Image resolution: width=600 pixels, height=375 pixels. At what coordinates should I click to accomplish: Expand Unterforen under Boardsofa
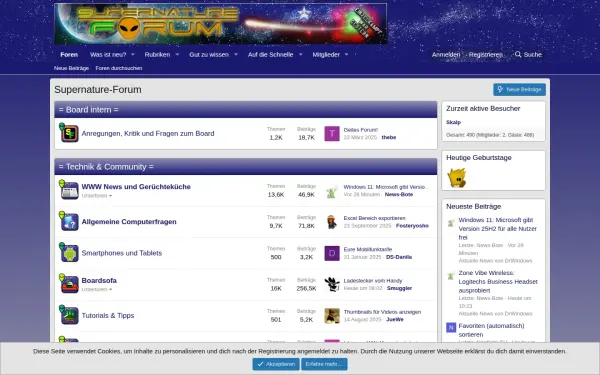coord(97,290)
